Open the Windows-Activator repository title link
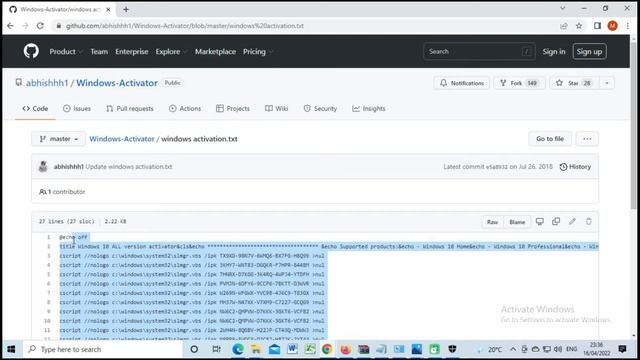This screenshot has height=360, width=640. click(x=117, y=83)
